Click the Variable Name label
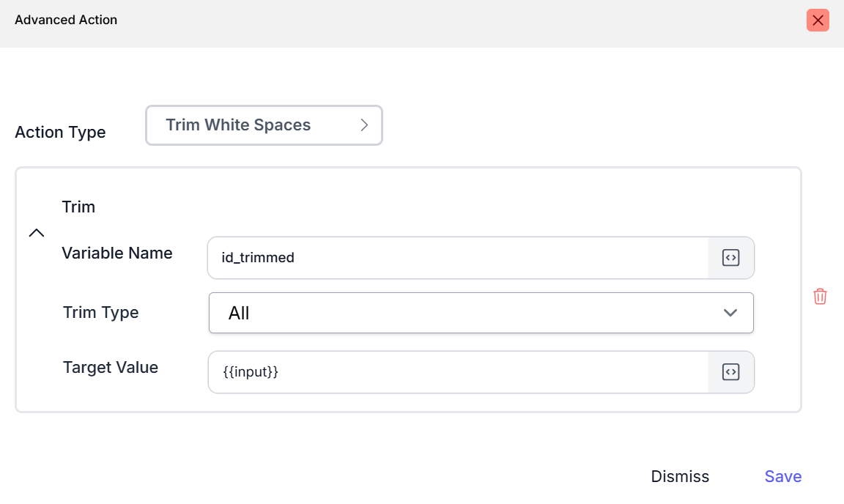 pyautogui.click(x=117, y=253)
